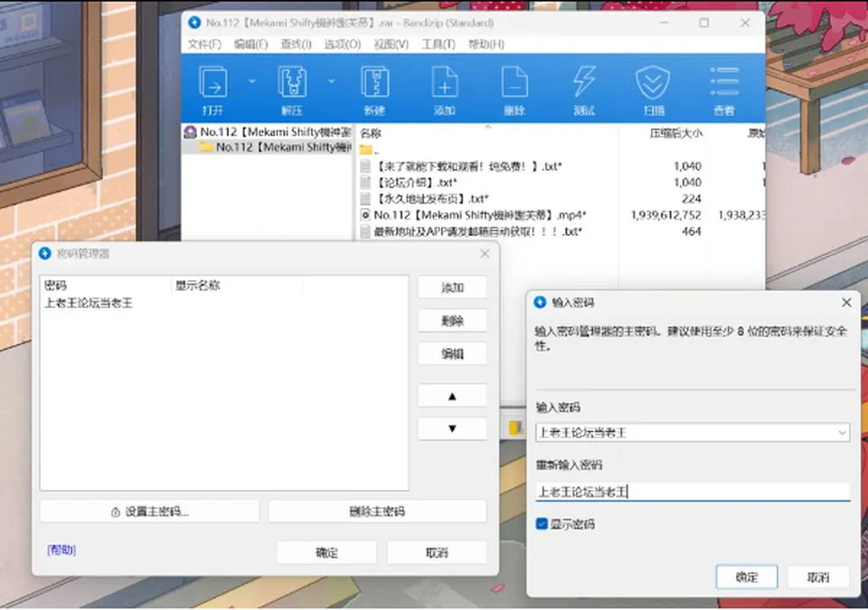Select the No.112 .mp4 video file

(473, 215)
